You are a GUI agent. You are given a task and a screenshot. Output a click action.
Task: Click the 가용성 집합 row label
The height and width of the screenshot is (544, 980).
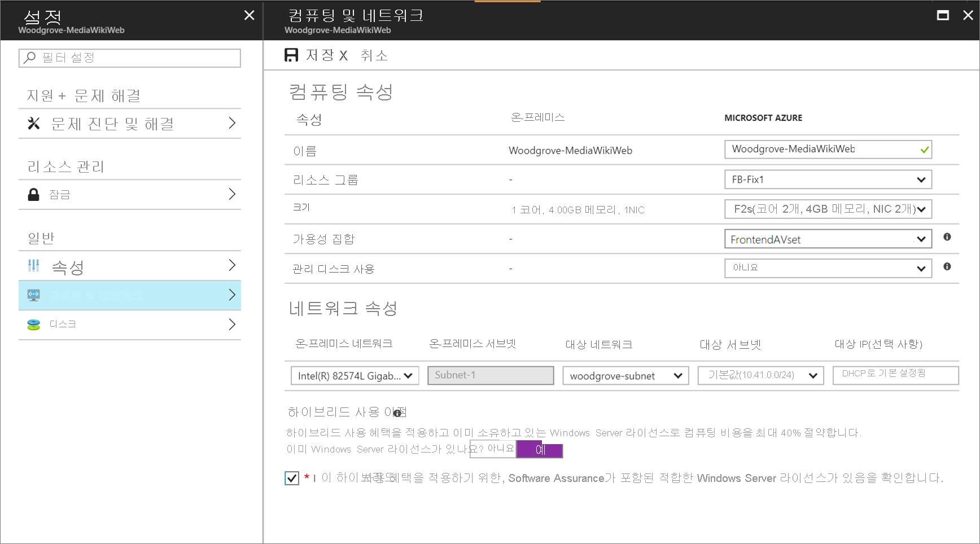(323, 239)
